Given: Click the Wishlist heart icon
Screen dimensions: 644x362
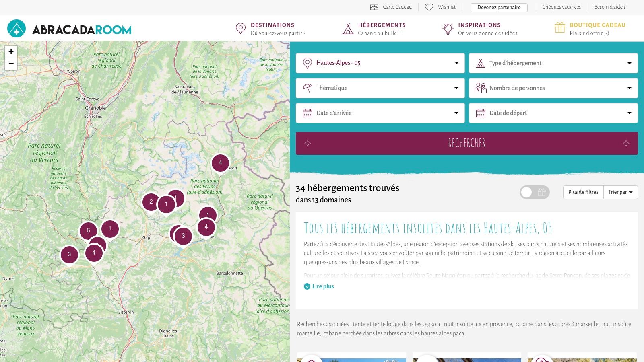Looking at the screenshot, I should (429, 7).
